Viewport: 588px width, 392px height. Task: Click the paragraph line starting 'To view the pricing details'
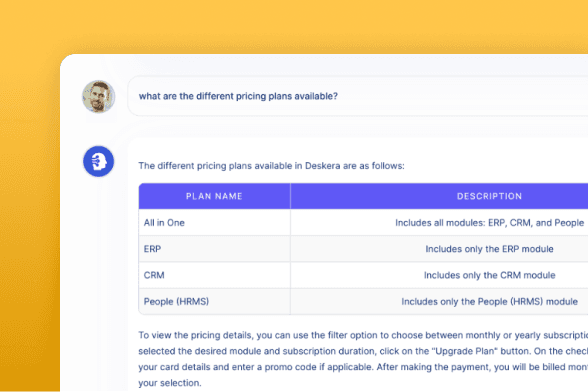click(x=363, y=335)
